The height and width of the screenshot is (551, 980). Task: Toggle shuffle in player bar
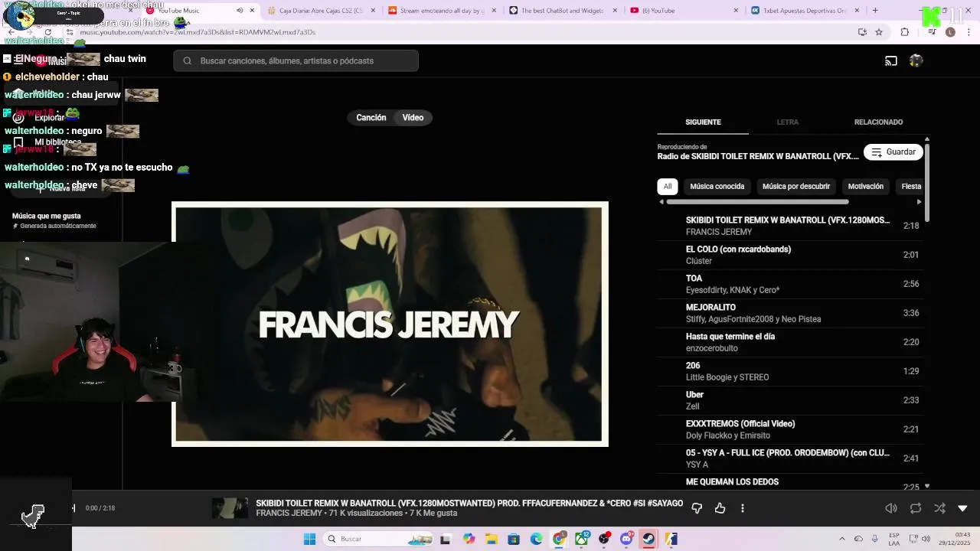click(939, 508)
